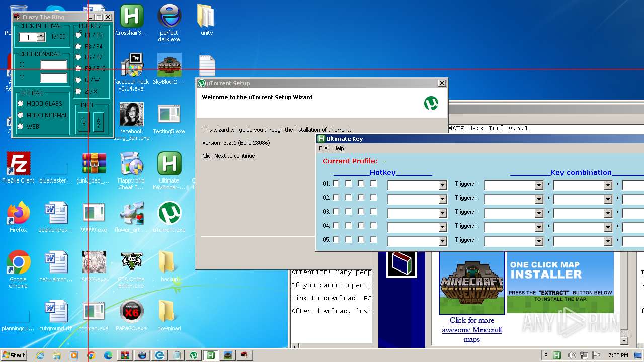The image size is (644, 362).
Task: Select the PaPaGO.exe desktop icon
Action: tap(131, 316)
